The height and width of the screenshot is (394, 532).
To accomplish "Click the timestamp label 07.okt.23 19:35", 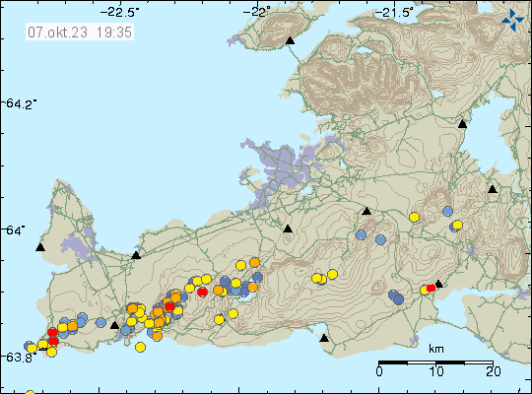I will pyautogui.click(x=80, y=33).
